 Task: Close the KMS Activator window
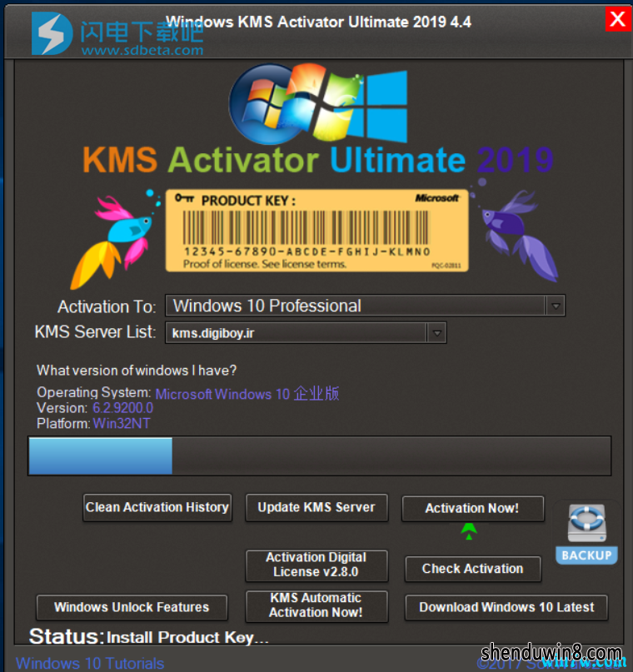[x=617, y=19]
